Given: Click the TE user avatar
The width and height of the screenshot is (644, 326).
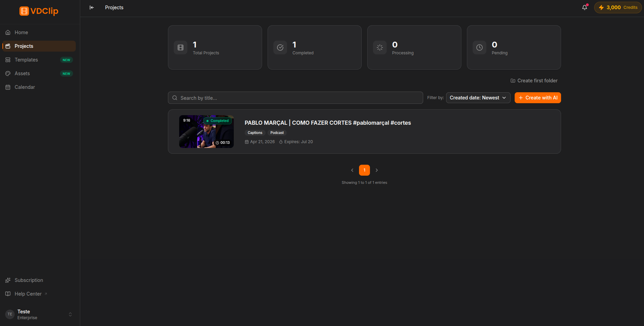Looking at the screenshot, I should point(10,314).
